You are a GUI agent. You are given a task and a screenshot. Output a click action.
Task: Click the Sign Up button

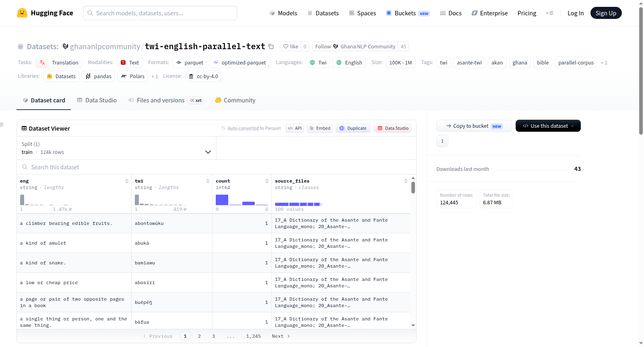(606, 13)
